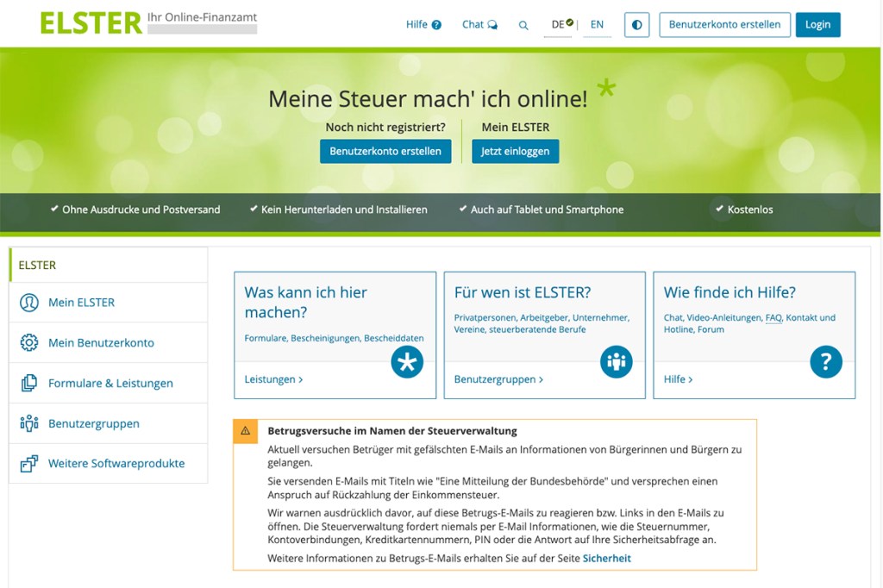883x588 pixels.
Task: Click the gear icon beside Mein Benutzerkonto
Action: coord(29,342)
